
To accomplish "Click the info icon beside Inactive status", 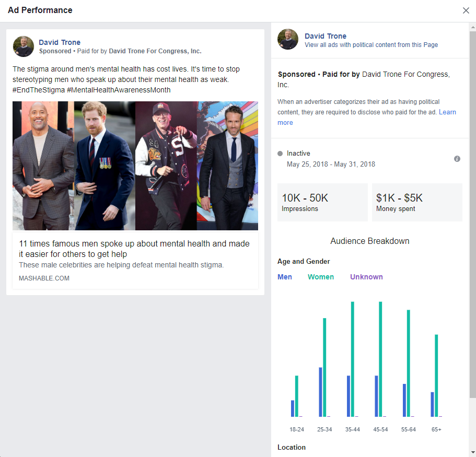I will (x=457, y=159).
